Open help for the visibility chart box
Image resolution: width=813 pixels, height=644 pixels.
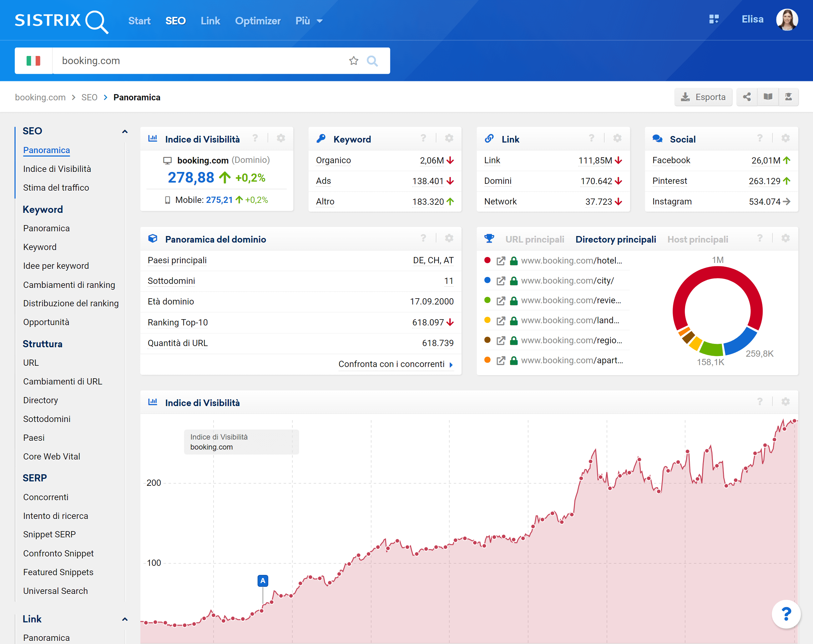click(x=760, y=402)
